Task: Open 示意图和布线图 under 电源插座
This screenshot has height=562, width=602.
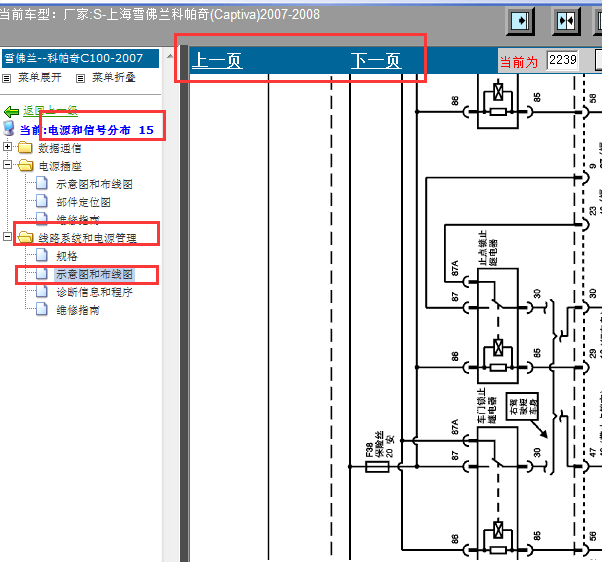Action: [x=94, y=184]
